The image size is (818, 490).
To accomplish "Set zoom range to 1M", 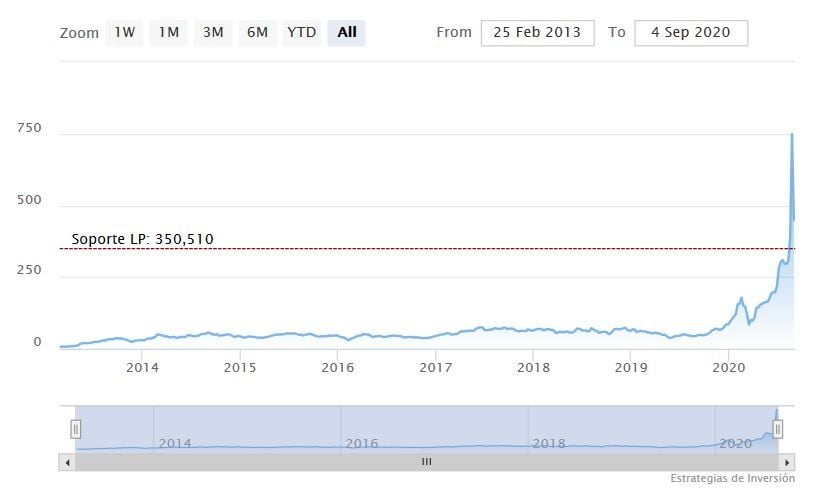I will (x=169, y=33).
